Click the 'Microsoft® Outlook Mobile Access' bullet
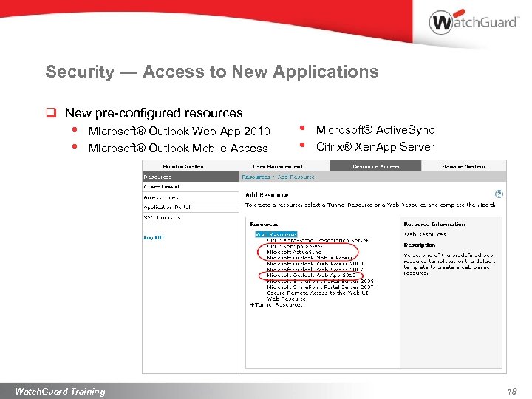The image size is (532, 399). [178, 149]
